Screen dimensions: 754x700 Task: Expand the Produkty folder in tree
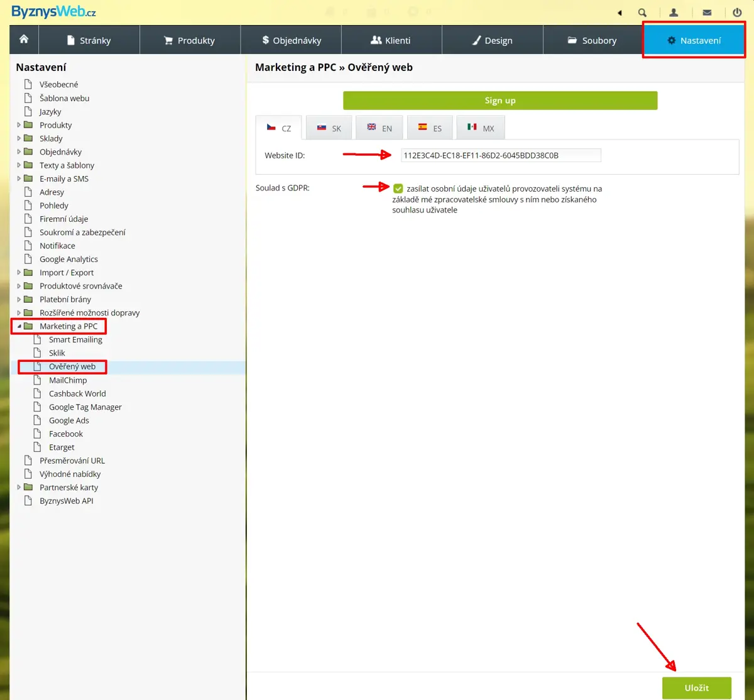click(x=19, y=125)
